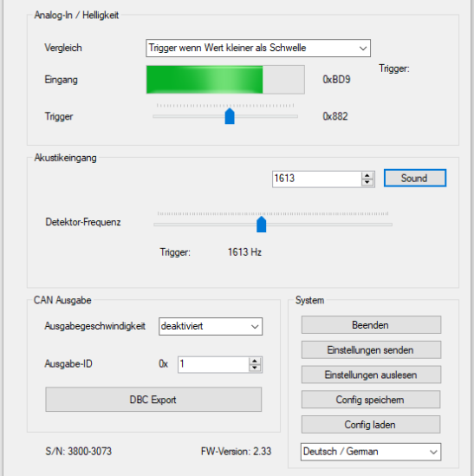Click the green Eingang level bar
Screen dimensions: 474x476
tap(205, 80)
